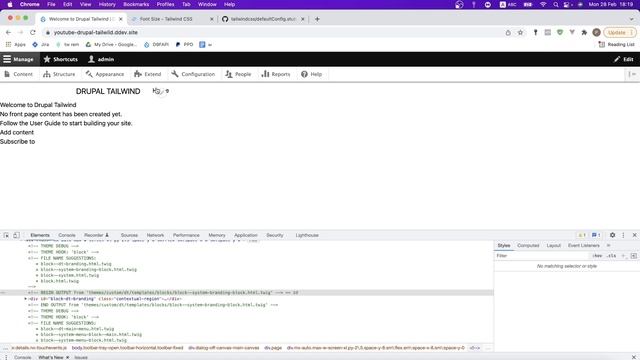Viewport: 640px width, 360px height.
Task: Open a new Chrome tab
Action: (x=317, y=19)
